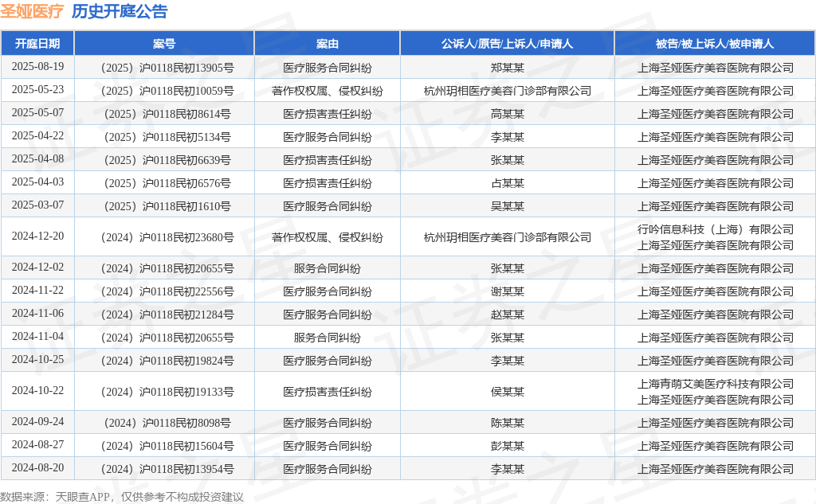Screen dimensions: 816x504
Task: Click case number 沪0118民初15604号
Action: pos(186,446)
